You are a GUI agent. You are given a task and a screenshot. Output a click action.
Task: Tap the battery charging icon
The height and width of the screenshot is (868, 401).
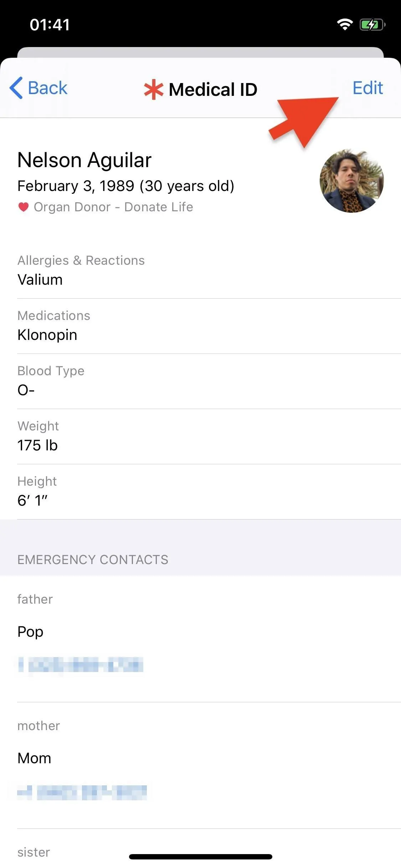tap(372, 25)
